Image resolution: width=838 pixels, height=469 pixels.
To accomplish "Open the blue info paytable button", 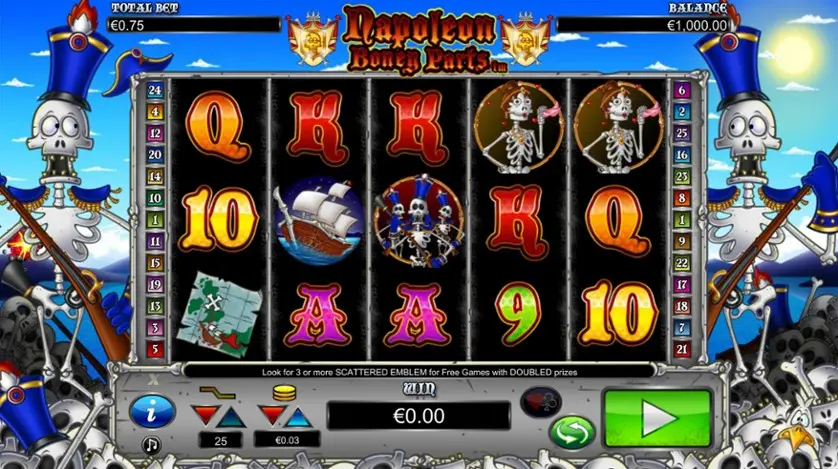I will [x=152, y=412].
